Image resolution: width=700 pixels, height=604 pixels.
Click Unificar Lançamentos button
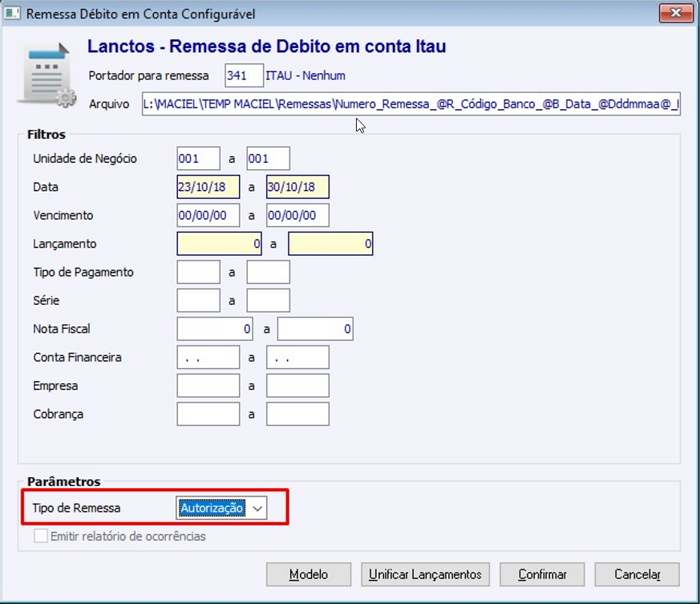425,574
